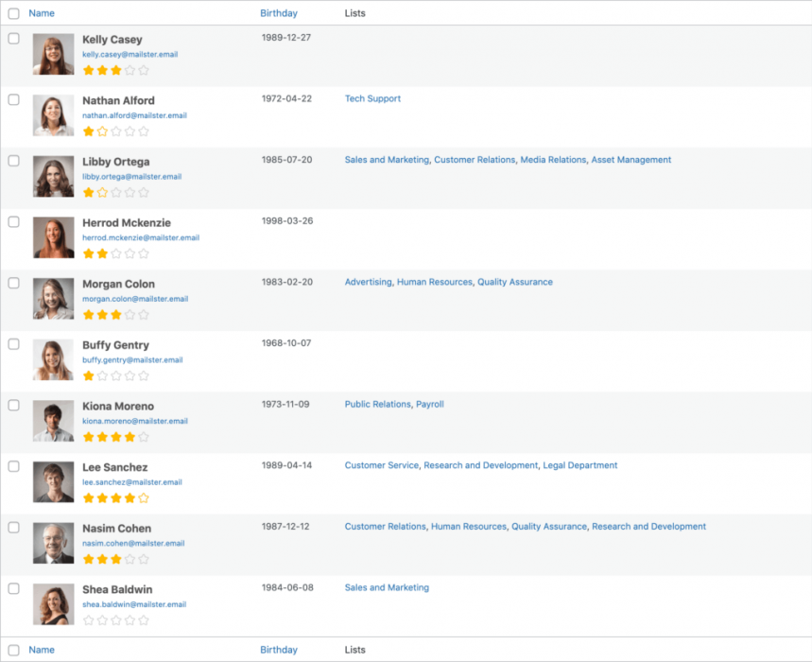Image resolution: width=812 pixels, height=662 pixels.
Task: Open Nathan Alford's avatar photo
Action: [x=53, y=115]
